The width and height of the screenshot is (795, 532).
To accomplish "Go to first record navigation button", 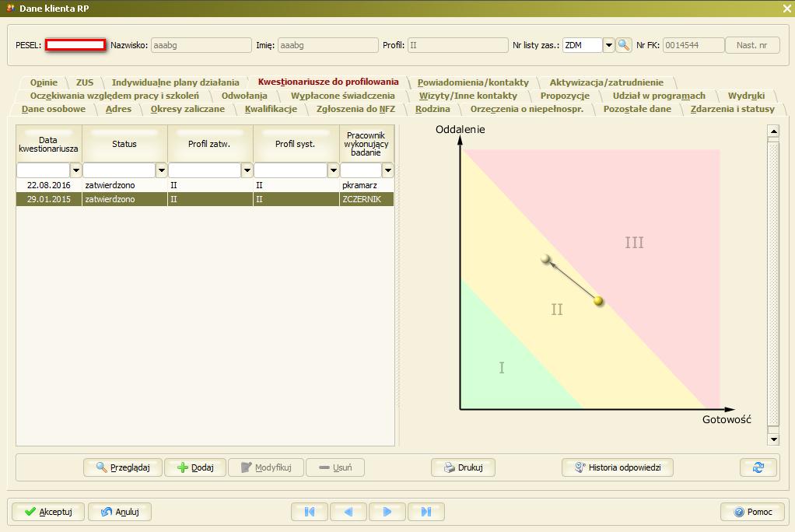I will pos(310,512).
